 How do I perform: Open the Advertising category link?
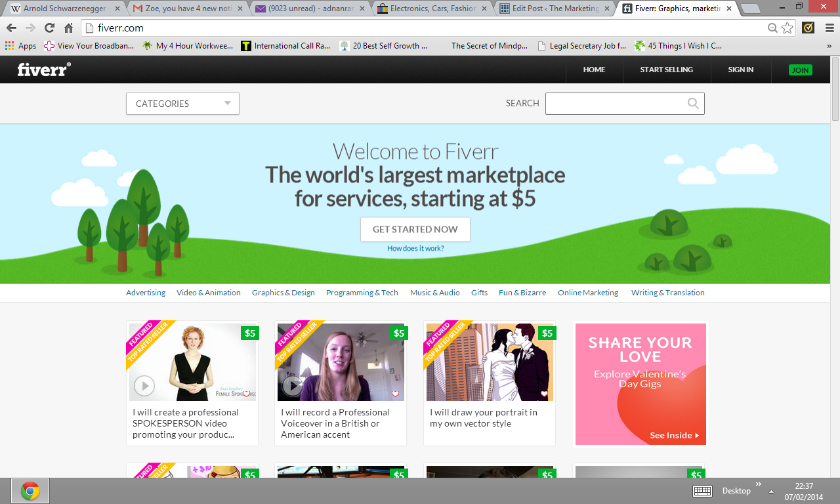[146, 293]
